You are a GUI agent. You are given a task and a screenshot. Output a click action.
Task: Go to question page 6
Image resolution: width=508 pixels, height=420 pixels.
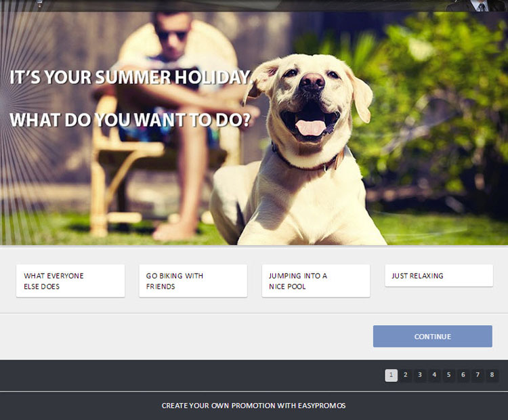[x=463, y=375]
